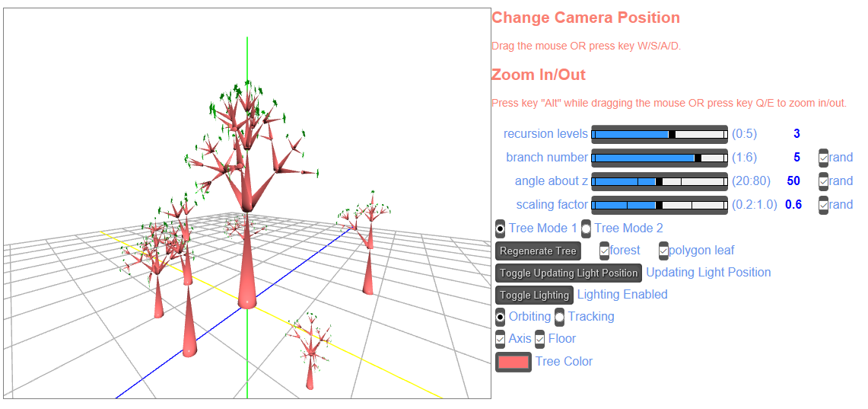
Task: Click the 3D tree canvas viewport
Action: [247, 203]
